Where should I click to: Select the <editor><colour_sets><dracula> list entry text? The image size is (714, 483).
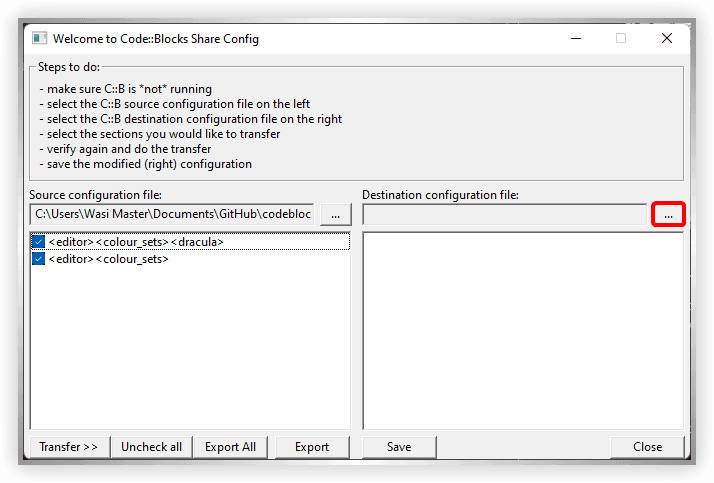pos(136,242)
